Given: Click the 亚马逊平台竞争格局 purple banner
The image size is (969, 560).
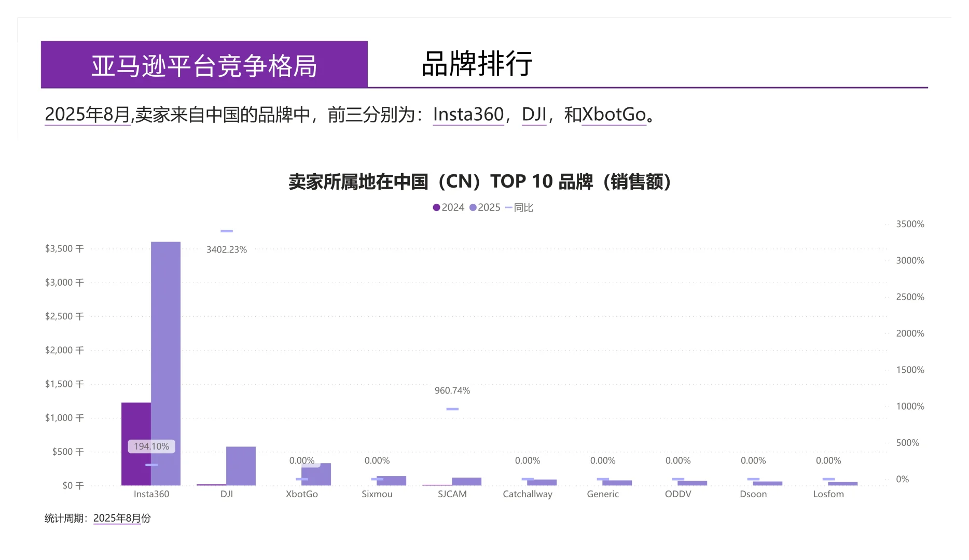Looking at the screenshot, I should [x=204, y=65].
